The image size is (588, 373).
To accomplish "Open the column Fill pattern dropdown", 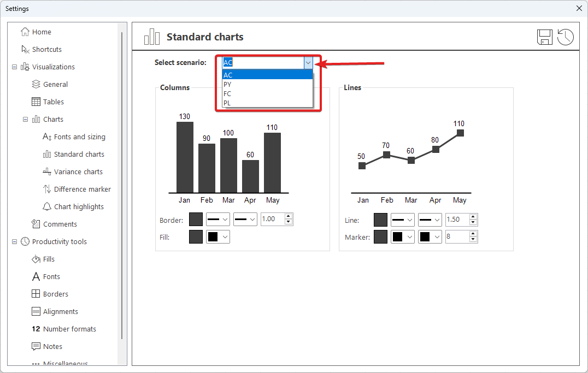I will 218,236.
